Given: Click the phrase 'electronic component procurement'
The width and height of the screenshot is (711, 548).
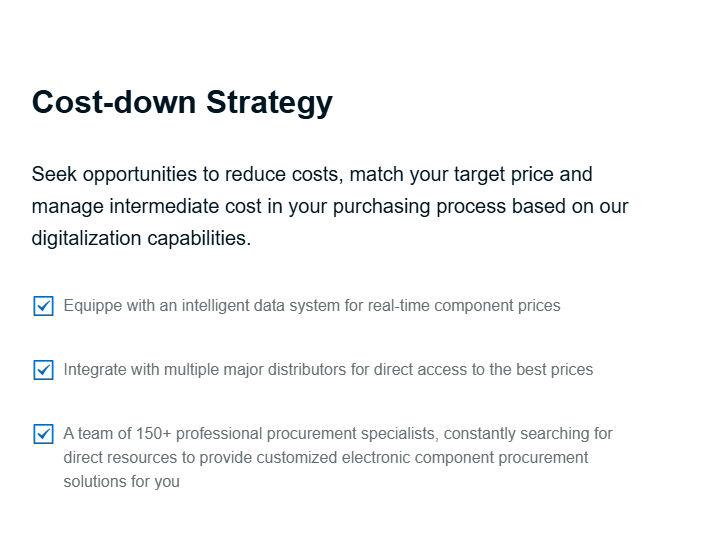Looking at the screenshot, I should coord(465,458).
